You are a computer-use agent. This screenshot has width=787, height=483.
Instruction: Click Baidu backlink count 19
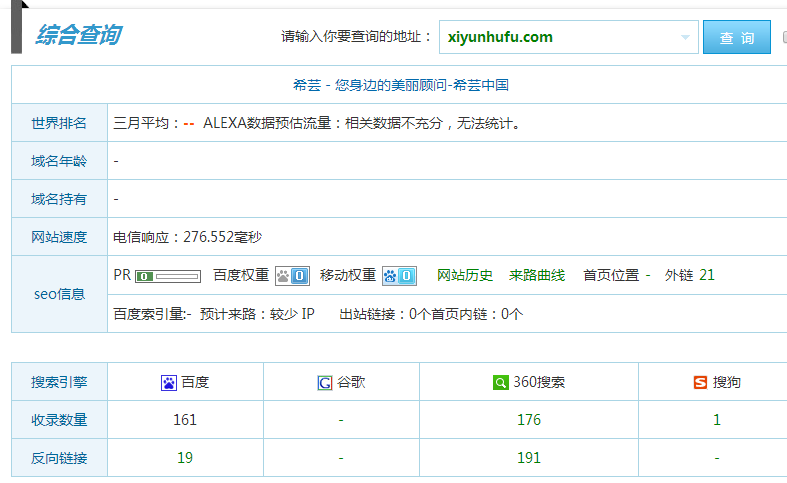click(x=185, y=458)
